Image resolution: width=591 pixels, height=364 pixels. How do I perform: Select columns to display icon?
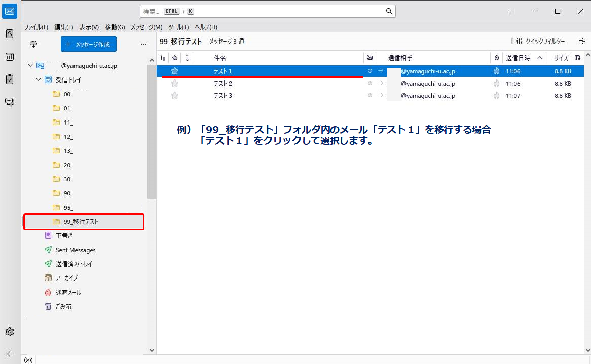click(577, 58)
